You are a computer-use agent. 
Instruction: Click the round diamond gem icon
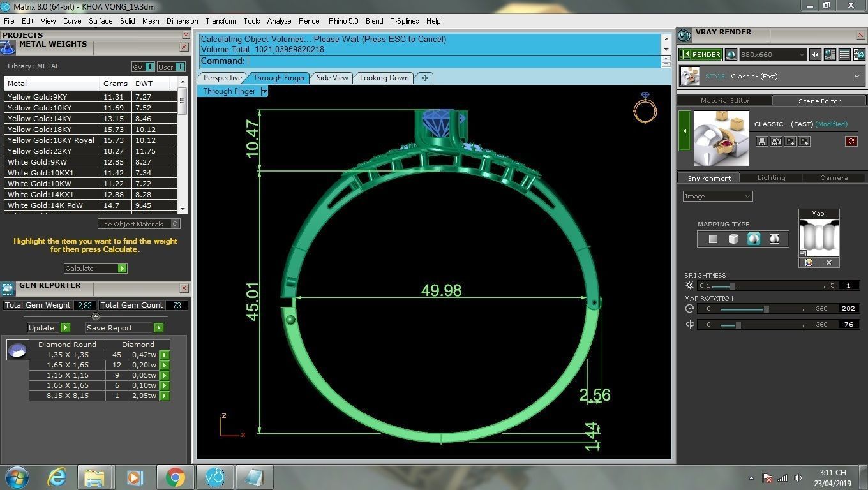coord(17,350)
